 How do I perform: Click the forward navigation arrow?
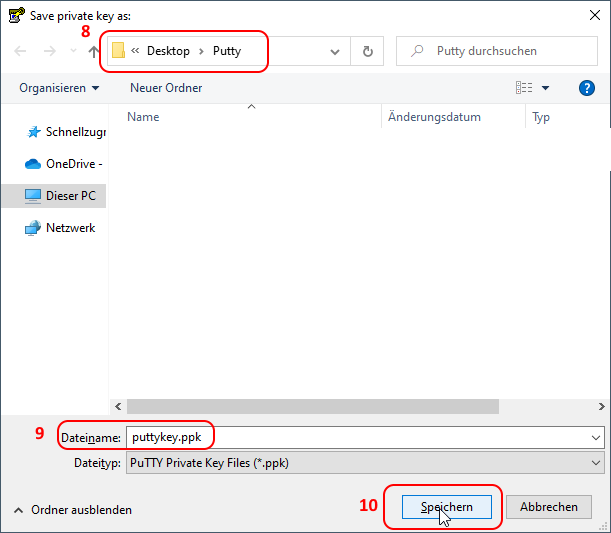(49, 51)
